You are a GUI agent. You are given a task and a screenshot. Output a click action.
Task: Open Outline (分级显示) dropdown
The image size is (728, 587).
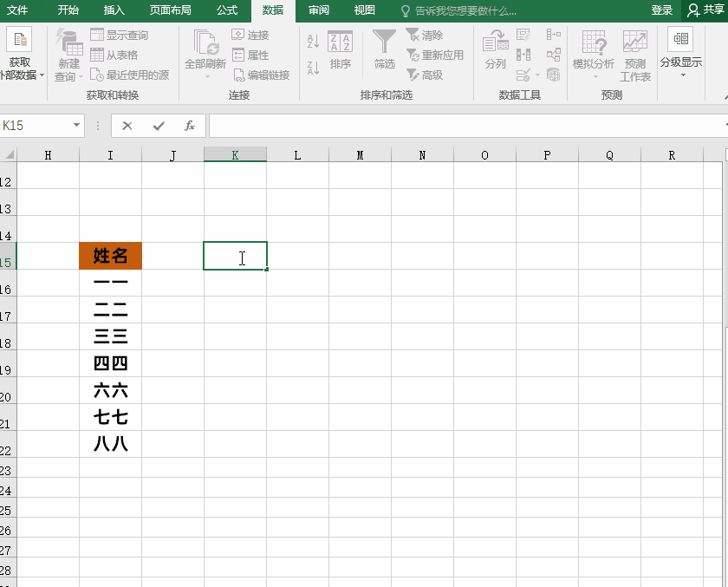(681, 54)
